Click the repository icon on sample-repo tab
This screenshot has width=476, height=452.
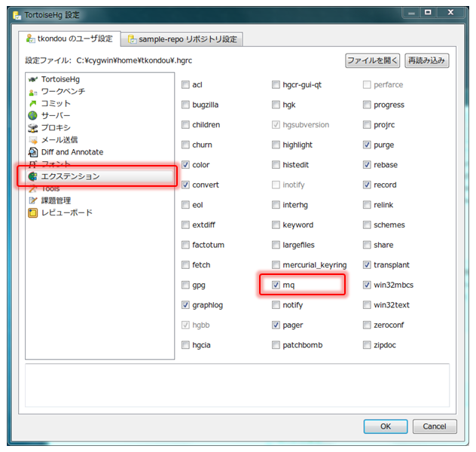click(133, 39)
